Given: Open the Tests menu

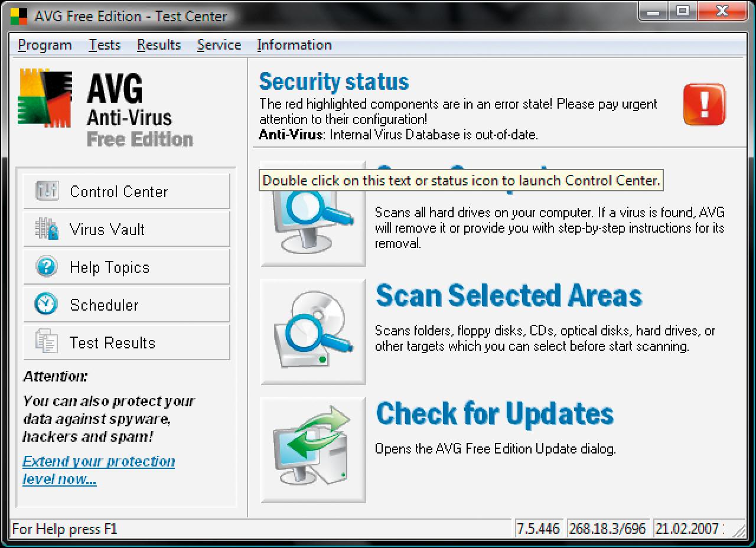Looking at the screenshot, I should click(x=105, y=45).
